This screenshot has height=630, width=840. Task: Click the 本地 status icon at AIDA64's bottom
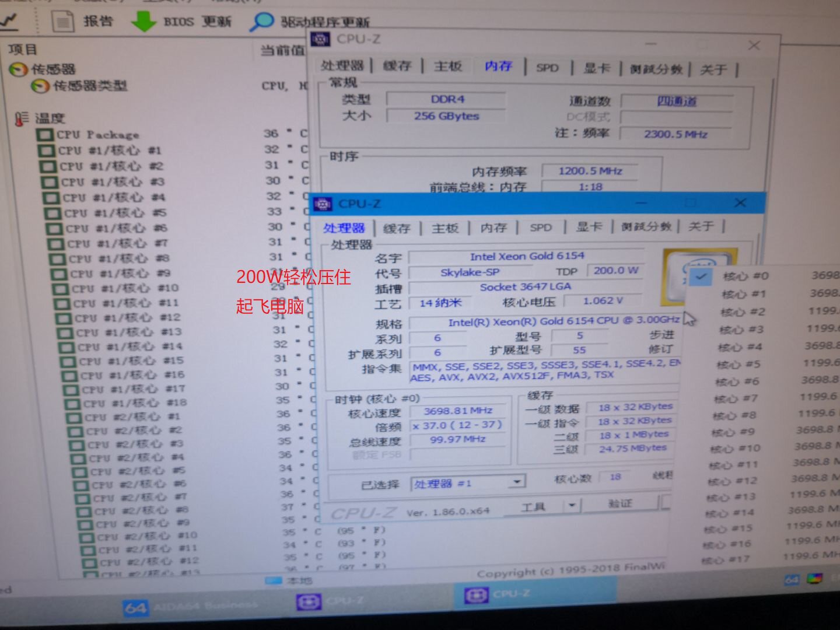click(274, 580)
